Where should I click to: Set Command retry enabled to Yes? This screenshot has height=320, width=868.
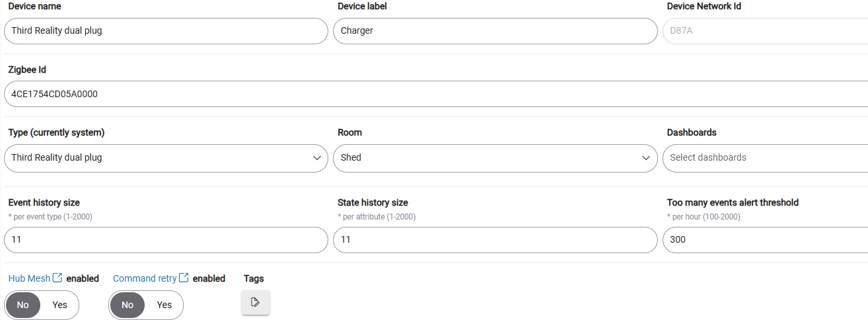tap(164, 305)
